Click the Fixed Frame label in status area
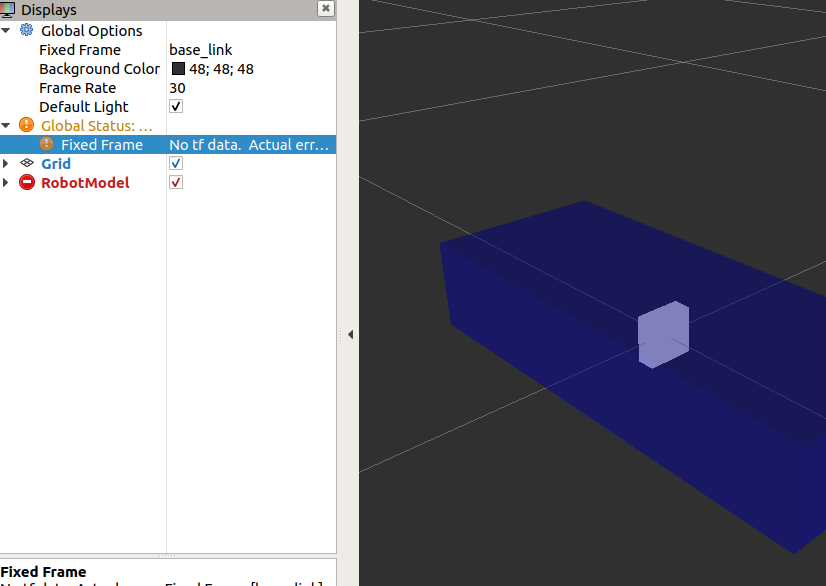826x586 pixels. click(x=43, y=572)
